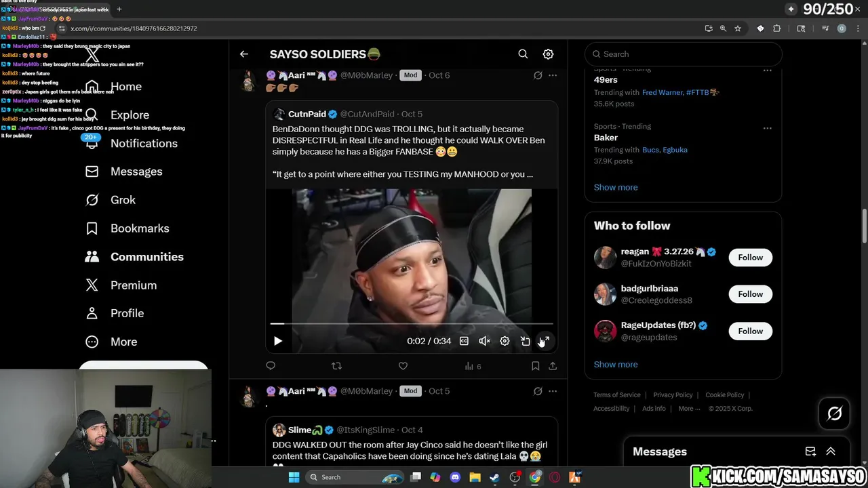Open community settings gear icon
868x488 pixels.
coord(548,54)
